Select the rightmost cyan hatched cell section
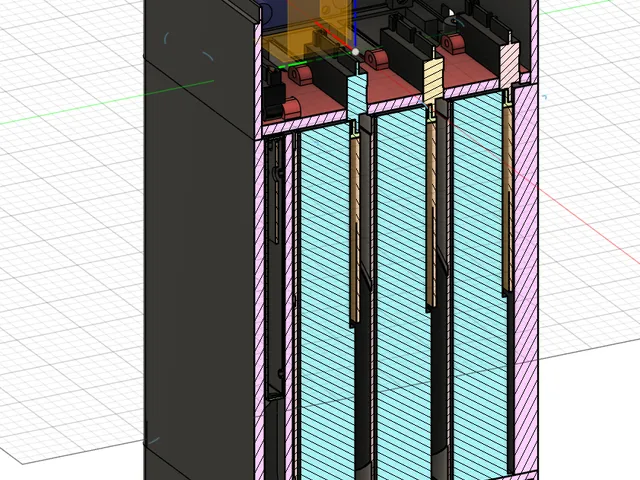Image resolution: width=640 pixels, height=480 pixels. point(480,286)
